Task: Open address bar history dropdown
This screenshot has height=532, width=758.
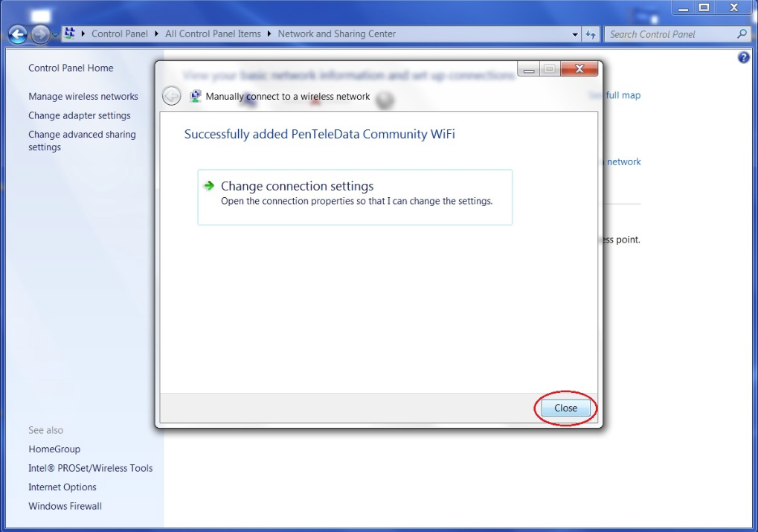Action: coord(575,34)
